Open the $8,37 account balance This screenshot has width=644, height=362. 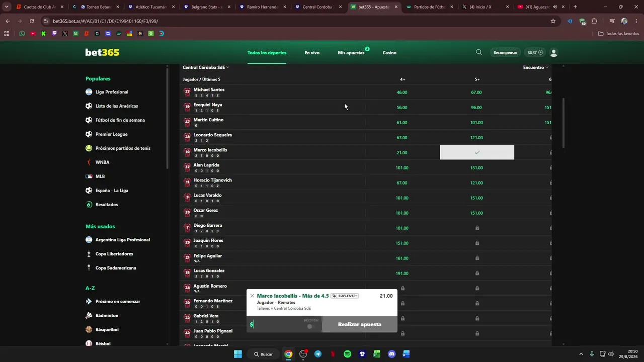click(535, 53)
